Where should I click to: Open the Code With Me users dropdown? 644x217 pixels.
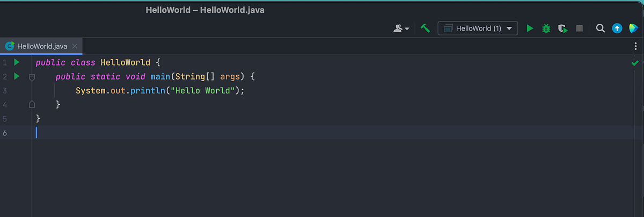pos(401,28)
